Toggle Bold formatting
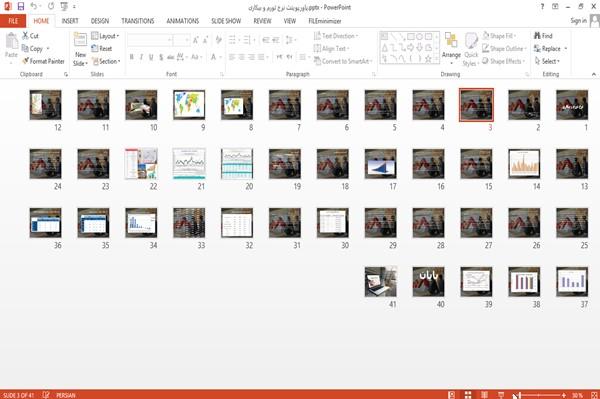600x399 pixels. pos(131,57)
